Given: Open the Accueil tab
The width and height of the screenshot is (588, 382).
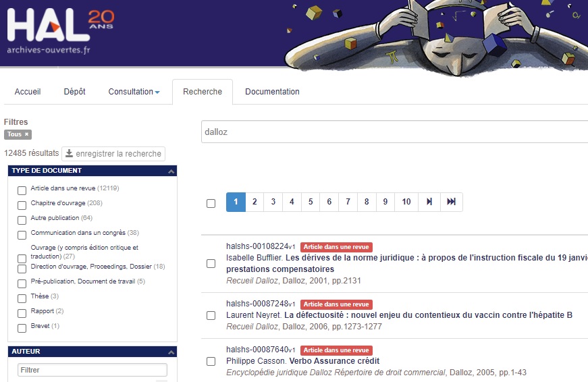Looking at the screenshot, I should point(28,92).
